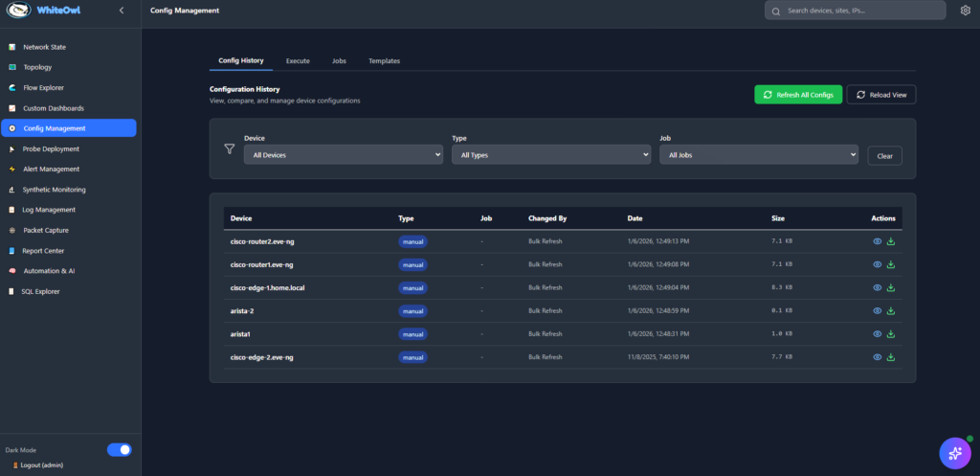Switch to the Templates tab
980x476 pixels.
click(384, 60)
